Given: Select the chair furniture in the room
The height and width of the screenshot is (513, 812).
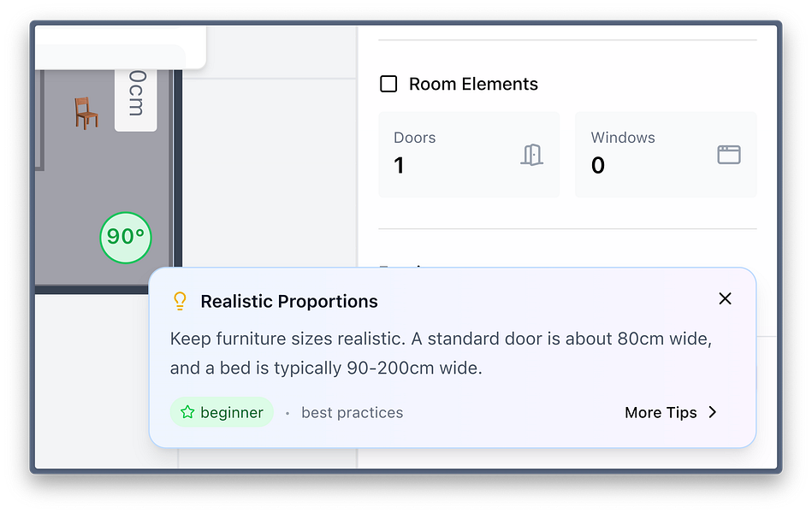Looking at the screenshot, I should [86, 113].
